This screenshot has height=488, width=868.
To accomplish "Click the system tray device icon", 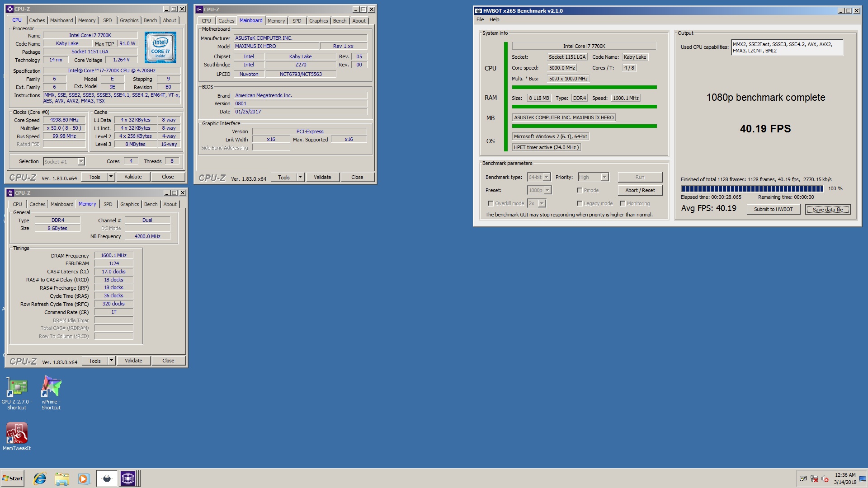I will pos(803,479).
